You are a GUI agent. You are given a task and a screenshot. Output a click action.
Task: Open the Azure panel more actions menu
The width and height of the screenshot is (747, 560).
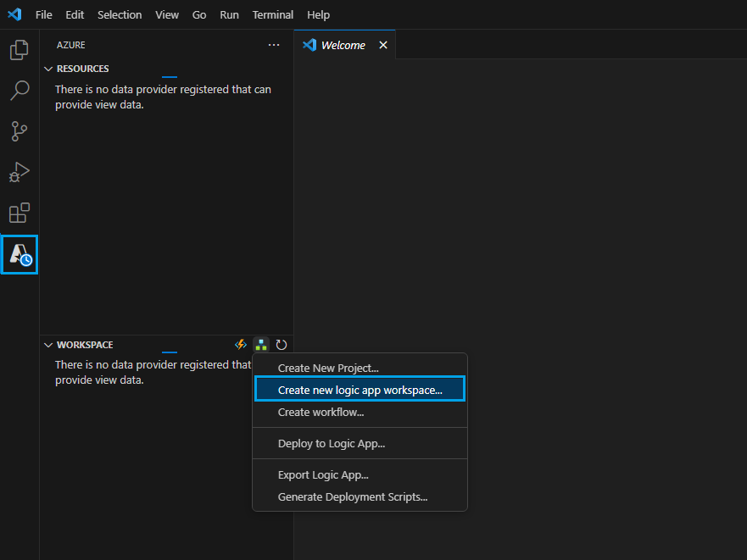tap(274, 45)
